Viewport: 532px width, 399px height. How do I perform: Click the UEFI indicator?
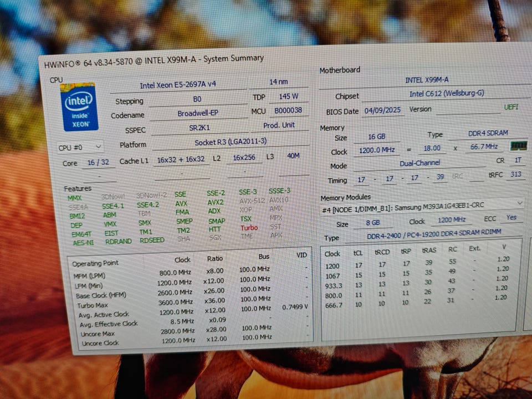[x=511, y=107]
